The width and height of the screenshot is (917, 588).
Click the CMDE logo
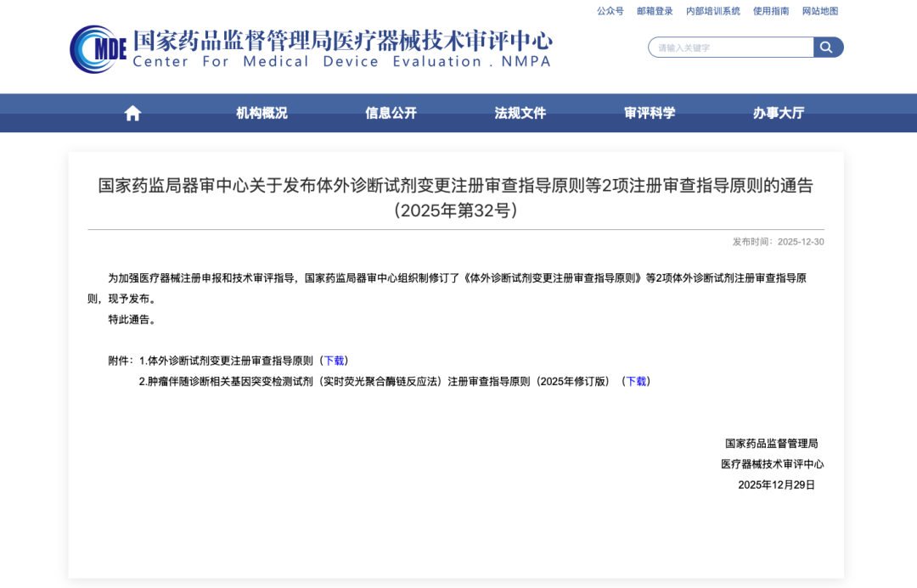[96, 47]
